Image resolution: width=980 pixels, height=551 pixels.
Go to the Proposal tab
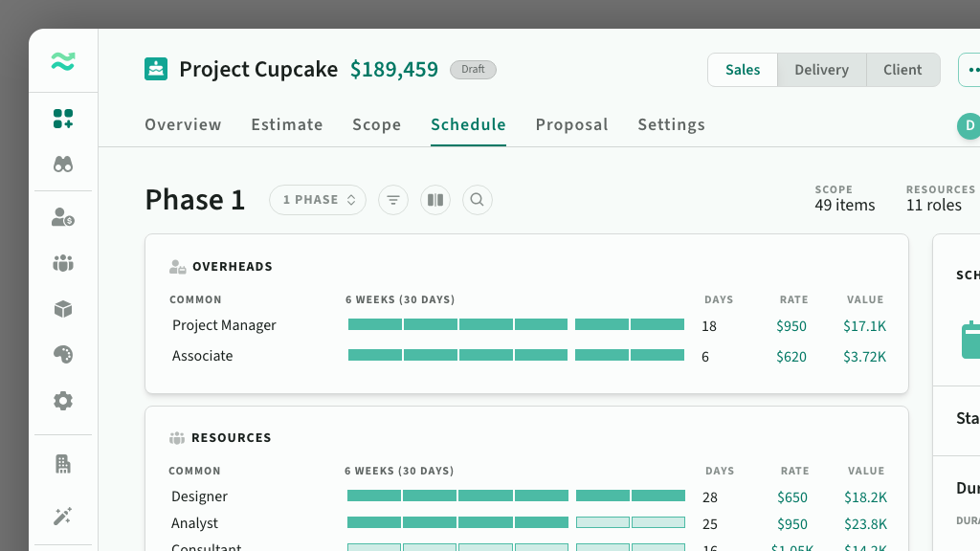point(571,124)
